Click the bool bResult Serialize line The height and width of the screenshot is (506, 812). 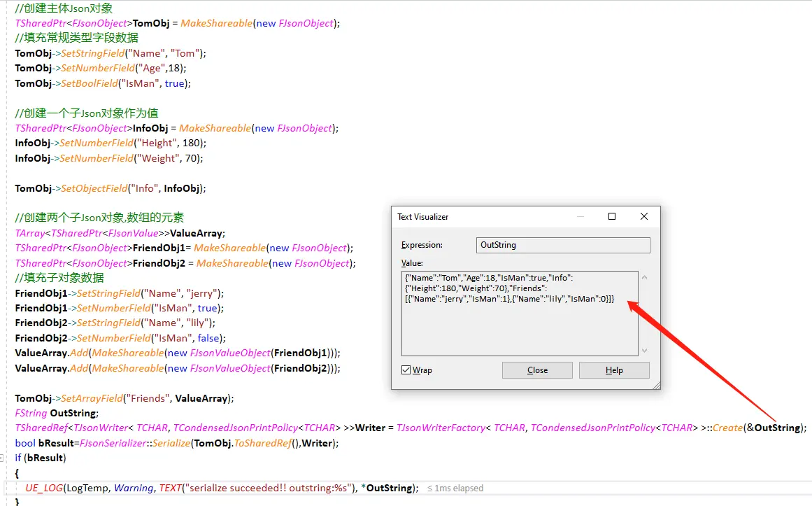point(176,443)
